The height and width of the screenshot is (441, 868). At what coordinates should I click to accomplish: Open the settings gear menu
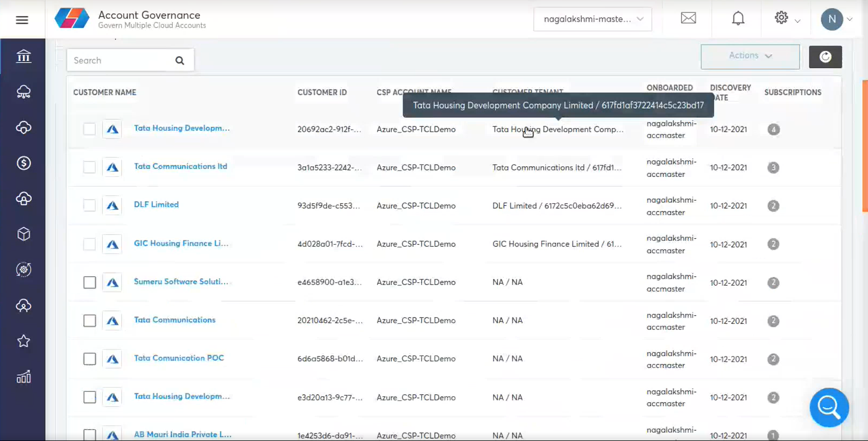coord(781,18)
